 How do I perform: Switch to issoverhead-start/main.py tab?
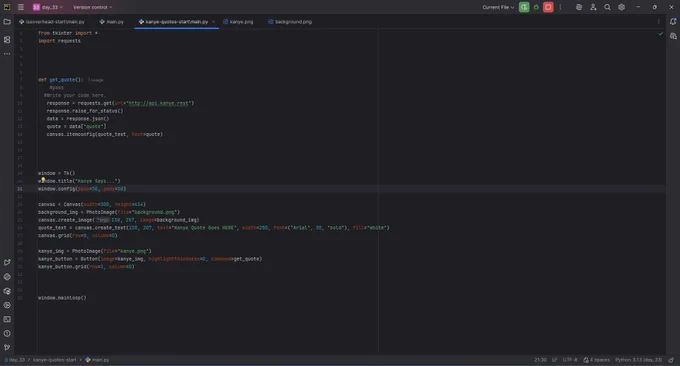point(52,22)
